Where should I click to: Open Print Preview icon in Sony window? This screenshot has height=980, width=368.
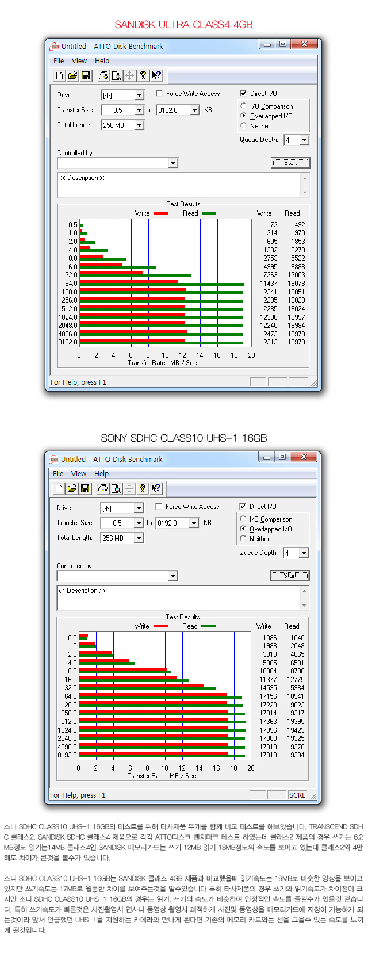pos(116,488)
